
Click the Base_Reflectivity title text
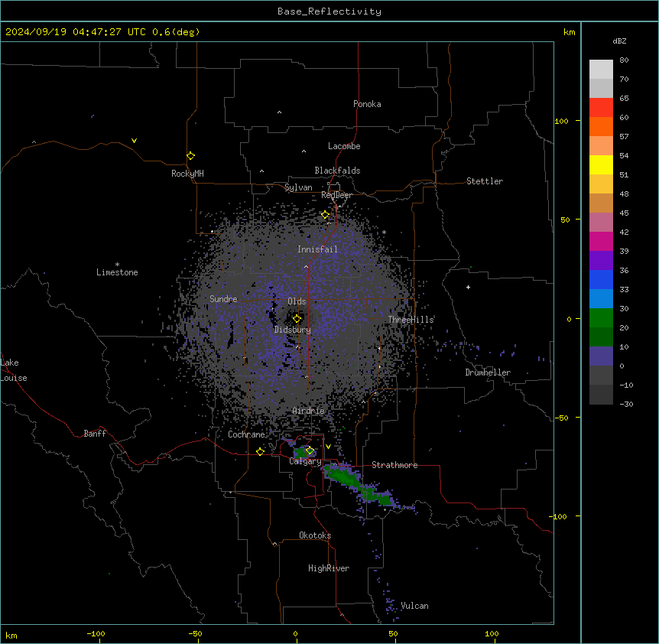coord(329,11)
